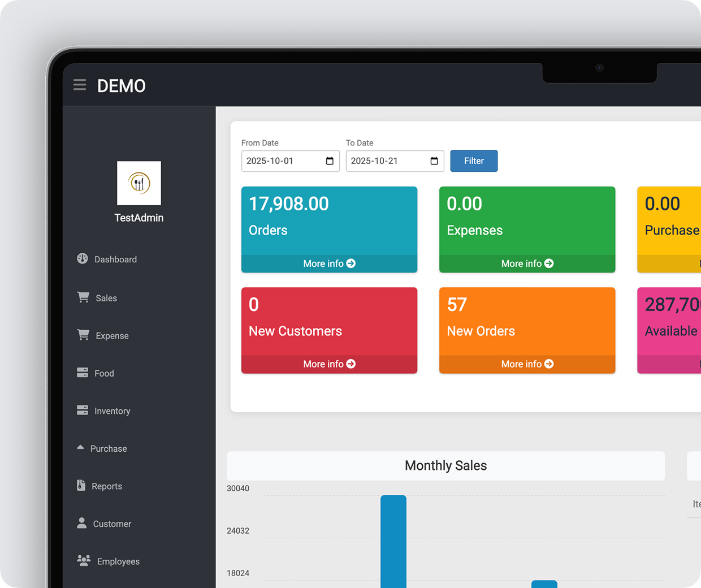Click the blue Filter button
This screenshot has width=701, height=588.
click(x=474, y=161)
